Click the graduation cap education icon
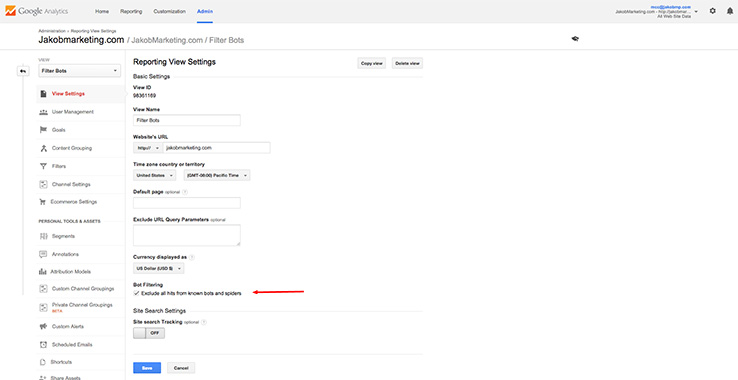738x380 pixels. pos(575,39)
